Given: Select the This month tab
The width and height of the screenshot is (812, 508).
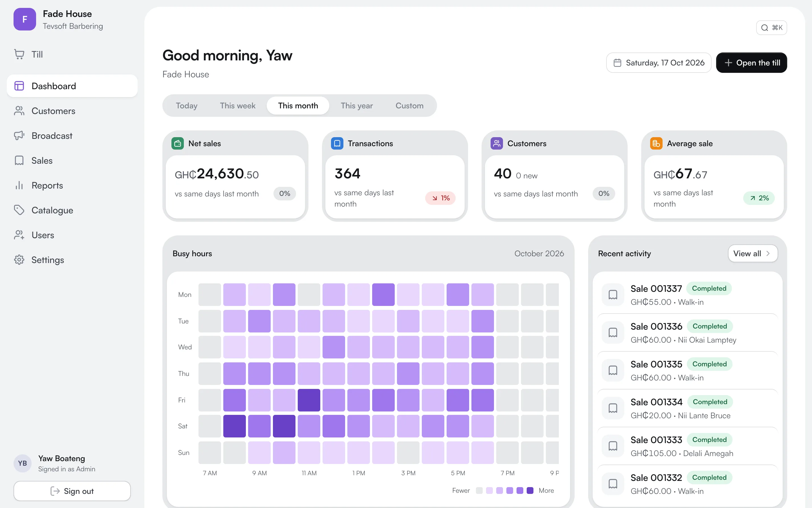Looking at the screenshot, I should click(x=298, y=106).
